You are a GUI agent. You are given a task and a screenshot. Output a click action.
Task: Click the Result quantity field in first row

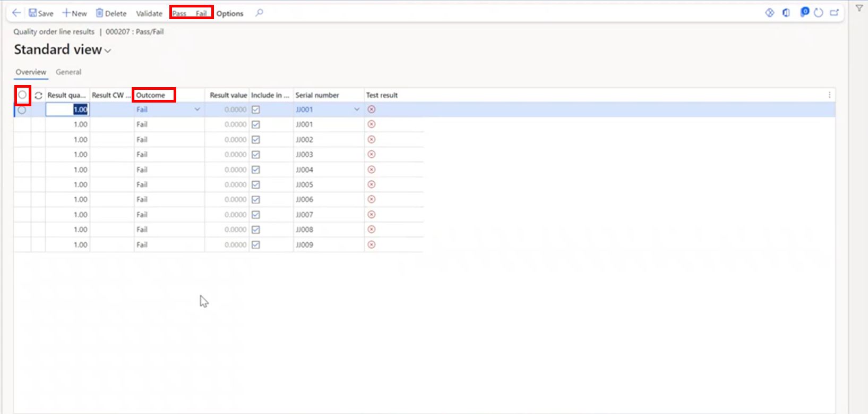point(67,109)
